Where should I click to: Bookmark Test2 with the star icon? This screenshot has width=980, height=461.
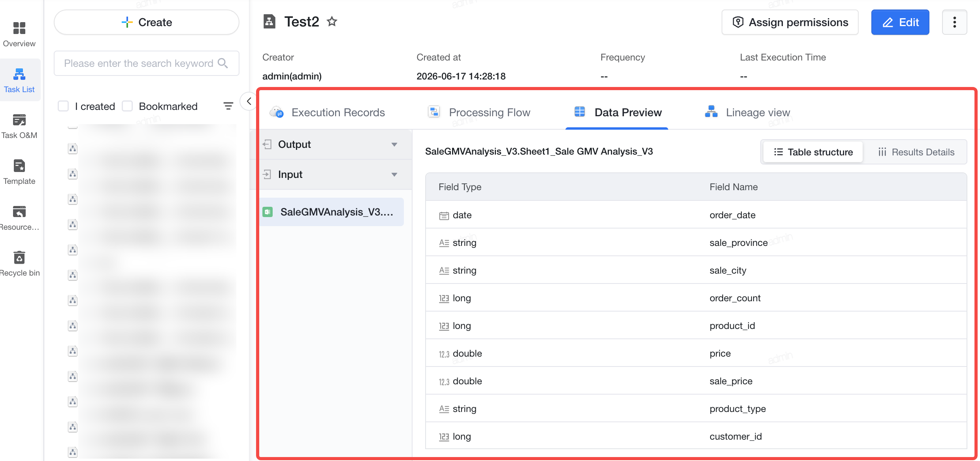click(332, 21)
